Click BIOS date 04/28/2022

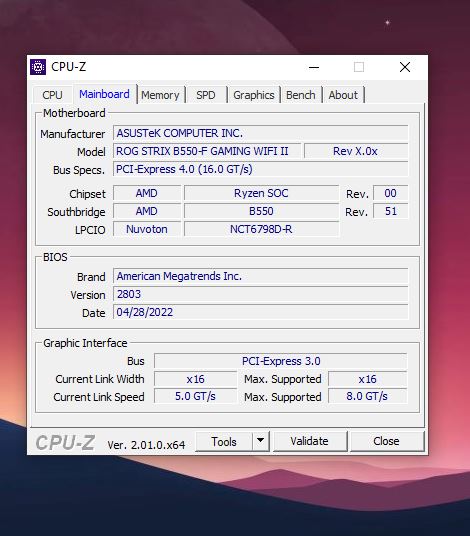[x=260, y=312]
